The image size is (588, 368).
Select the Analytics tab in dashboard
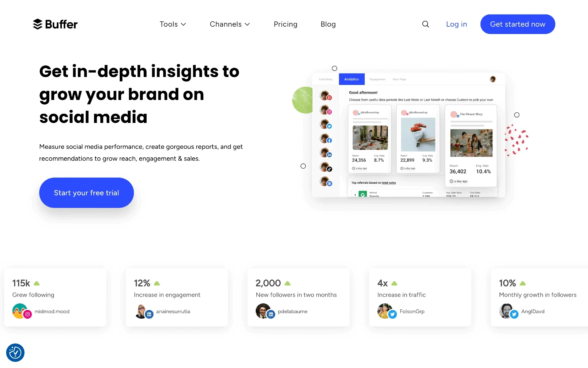(x=351, y=79)
